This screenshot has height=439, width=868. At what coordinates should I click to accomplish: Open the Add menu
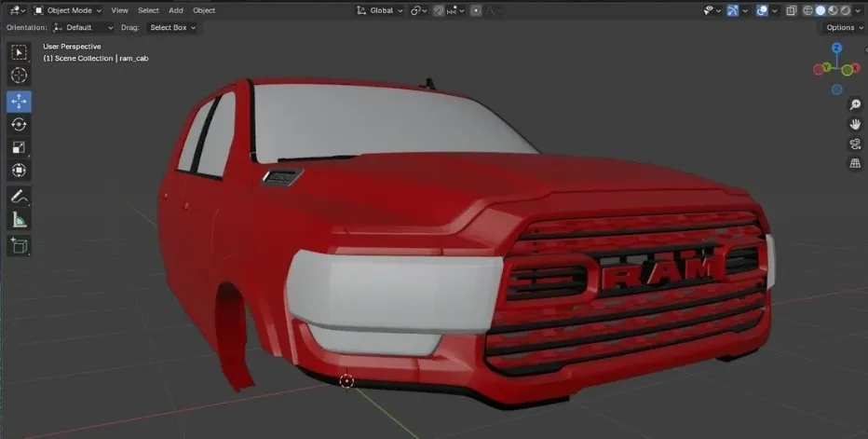(176, 10)
